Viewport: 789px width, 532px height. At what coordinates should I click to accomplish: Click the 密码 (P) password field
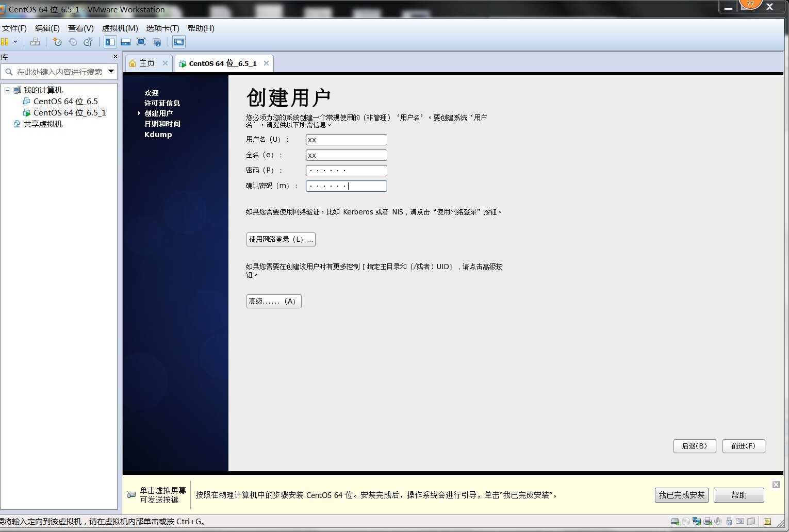coord(346,171)
